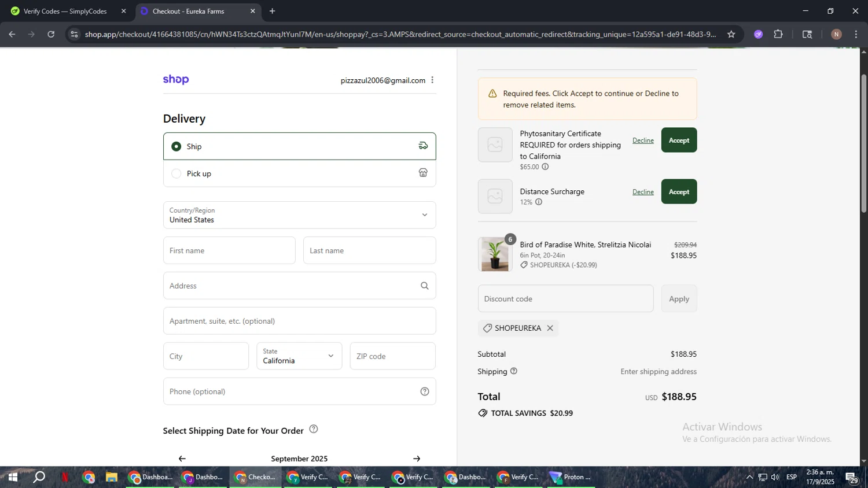Screen dimensions: 868x488
Task: Click the network icon in system tray
Action: tap(763, 477)
